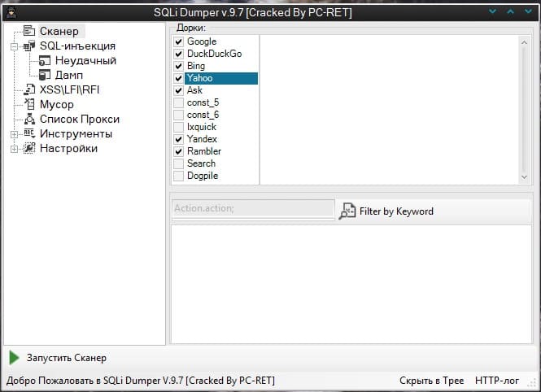Expand the Настройки tree node

click(x=14, y=149)
